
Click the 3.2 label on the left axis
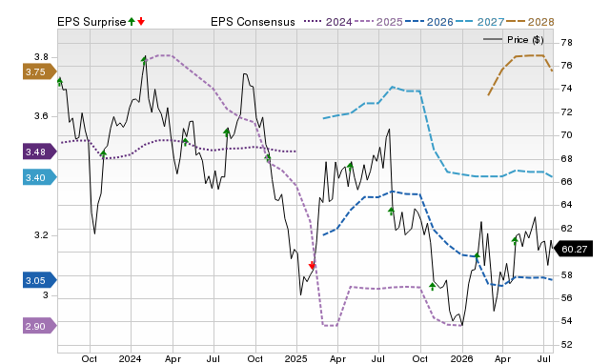point(41,235)
